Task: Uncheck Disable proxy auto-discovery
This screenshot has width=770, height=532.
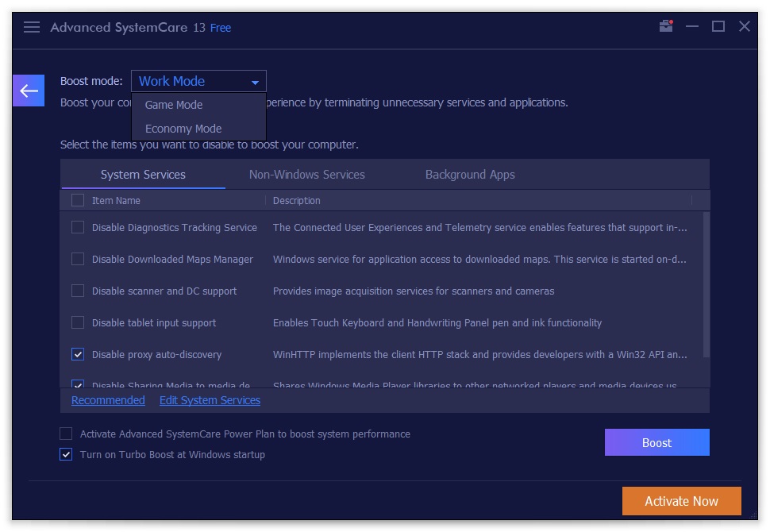Action: [x=78, y=354]
